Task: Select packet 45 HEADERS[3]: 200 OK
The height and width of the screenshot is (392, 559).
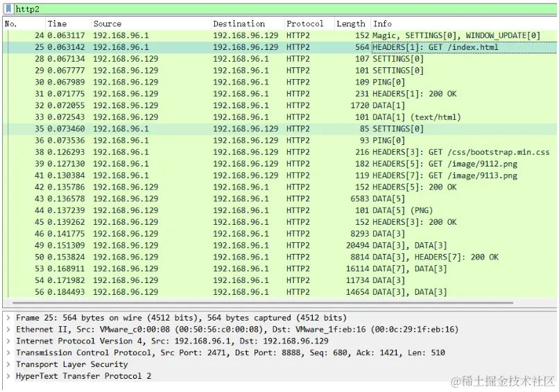Action: [x=279, y=222]
